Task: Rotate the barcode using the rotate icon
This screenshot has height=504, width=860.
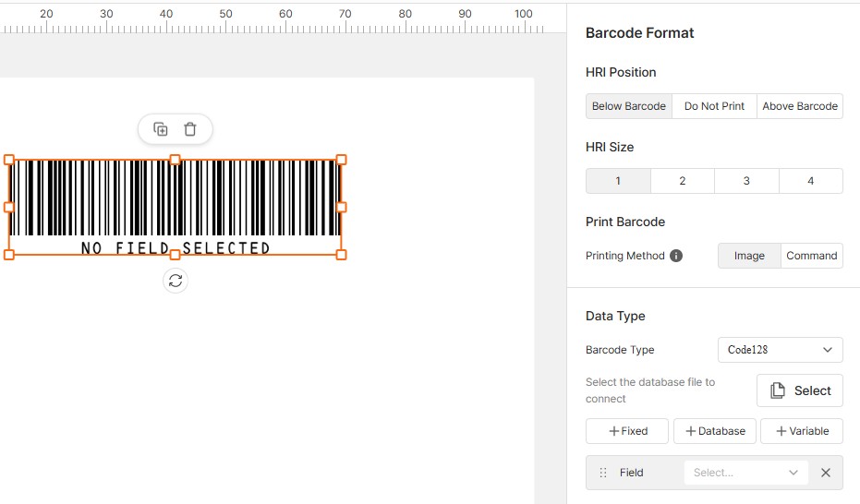Action: pos(176,281)
